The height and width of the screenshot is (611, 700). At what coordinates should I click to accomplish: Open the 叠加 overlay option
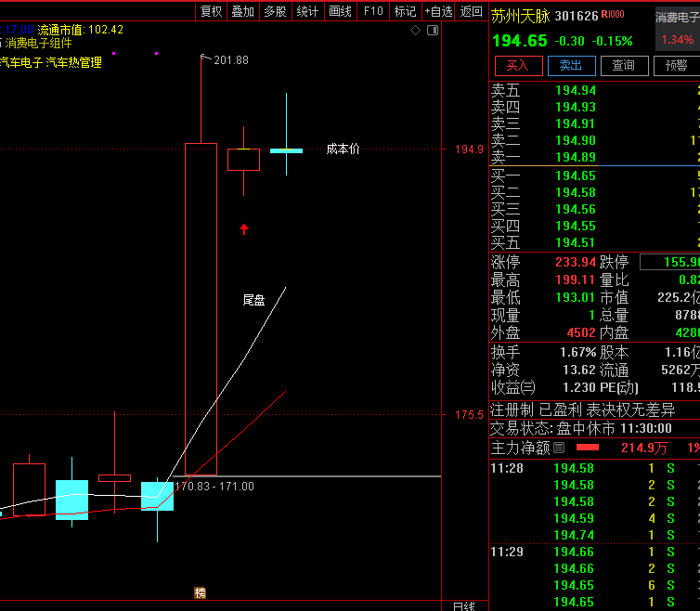(x=243, y=11)
